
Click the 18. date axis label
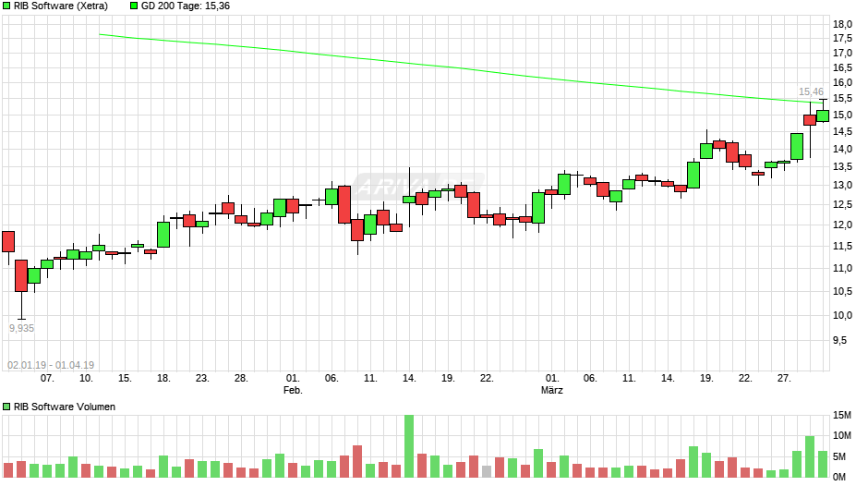point(163,378)
